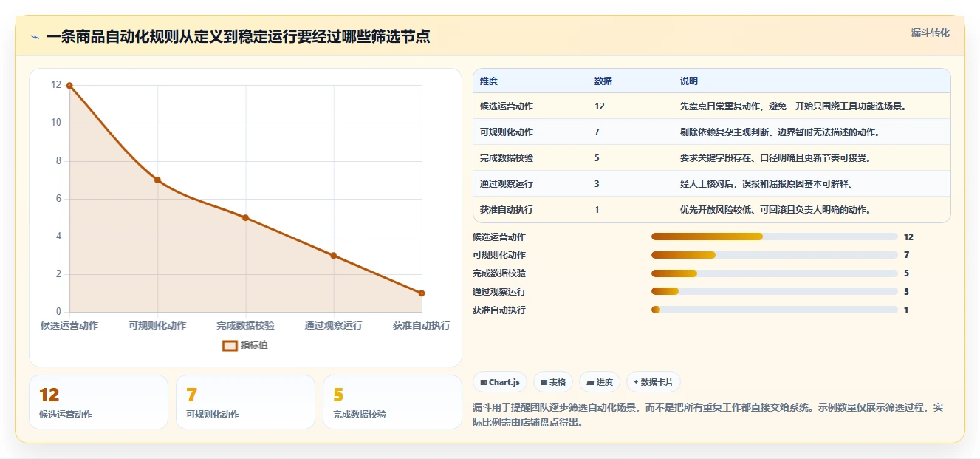
Task: Click the description starting 优先开放风险较低
Action: 775,210
